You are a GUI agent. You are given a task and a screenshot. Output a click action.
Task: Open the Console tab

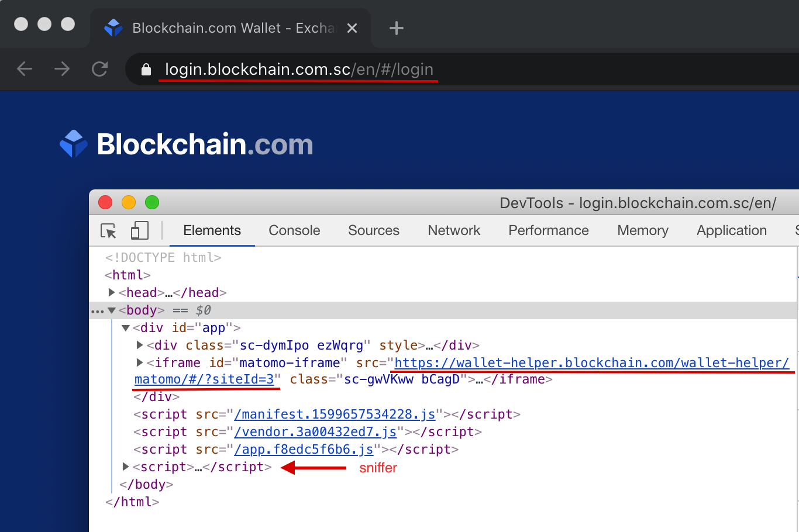pyautogui.click(x=294, y=230)
